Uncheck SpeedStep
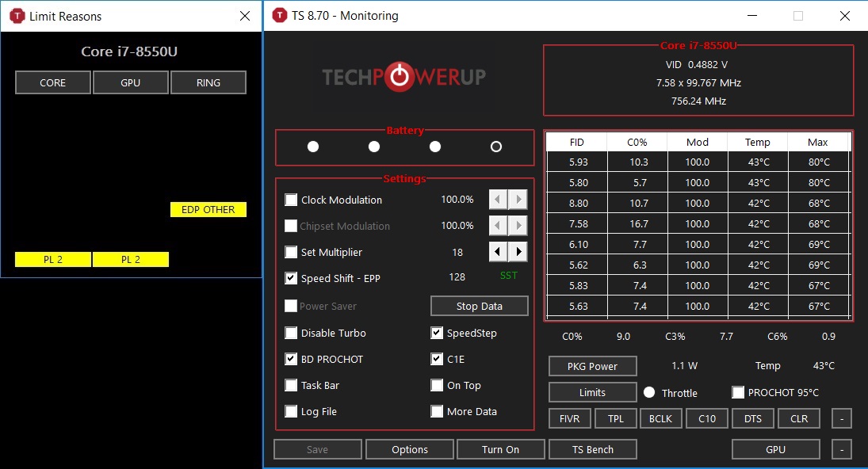The height and width of the screenshot is (469, 868). click(x=437, y=333)
